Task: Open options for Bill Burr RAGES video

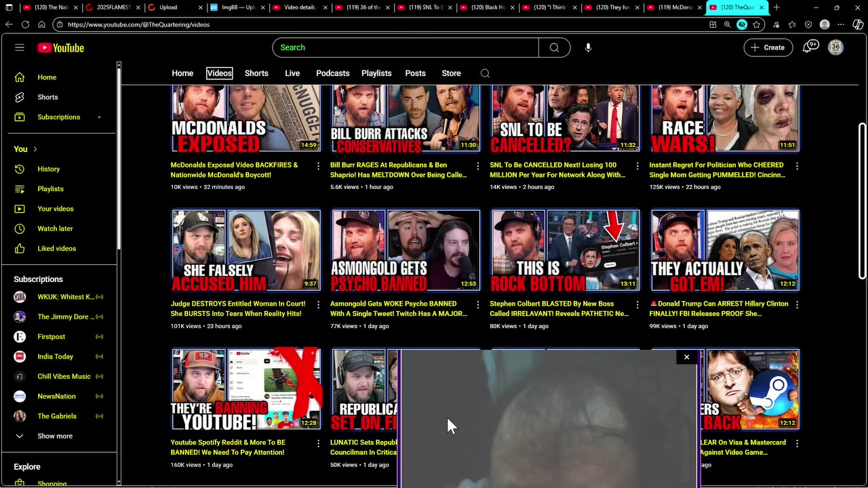Action: coord(477,165)
